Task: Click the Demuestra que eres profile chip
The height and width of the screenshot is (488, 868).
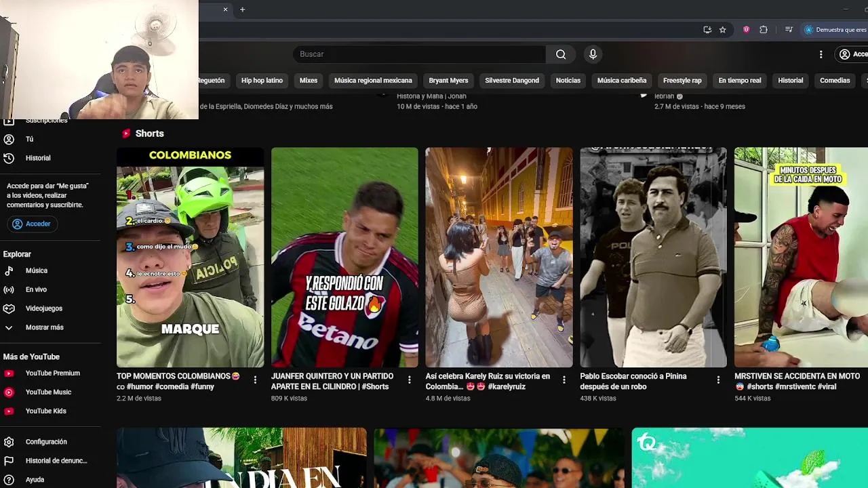Action: (x=835, y=30)
